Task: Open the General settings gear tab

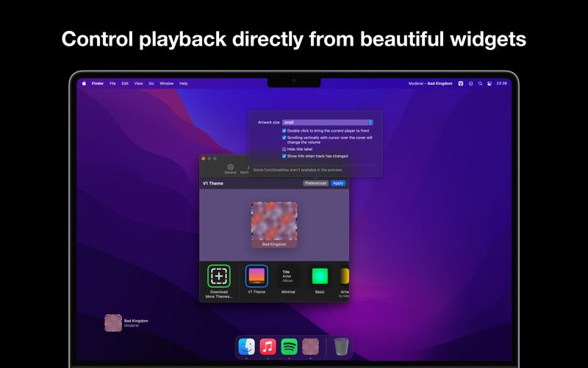Action: pos(230,169)
